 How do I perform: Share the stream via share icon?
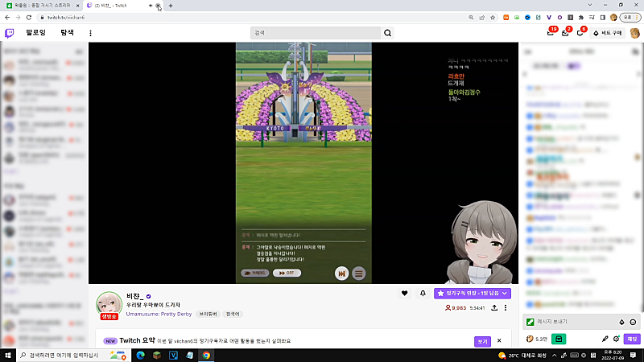tap(494, 308)
